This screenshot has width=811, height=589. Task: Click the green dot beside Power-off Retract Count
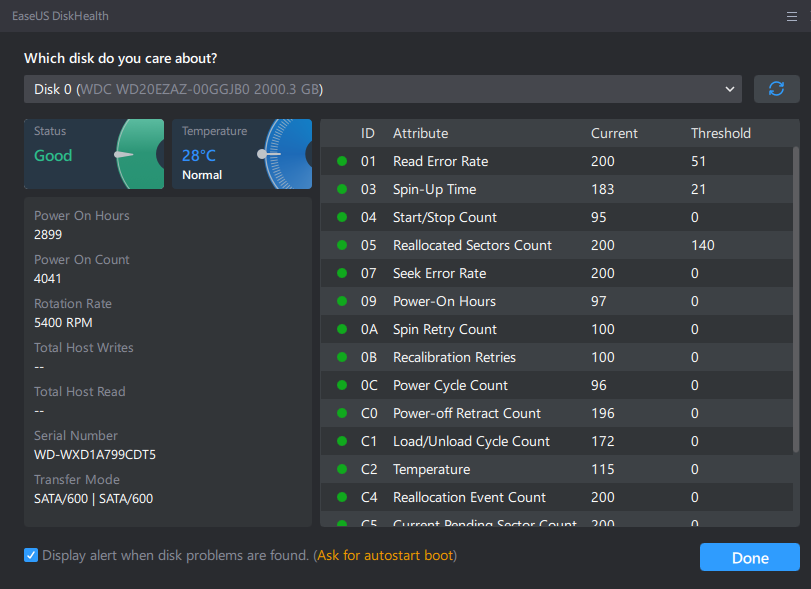pos(342,412)
